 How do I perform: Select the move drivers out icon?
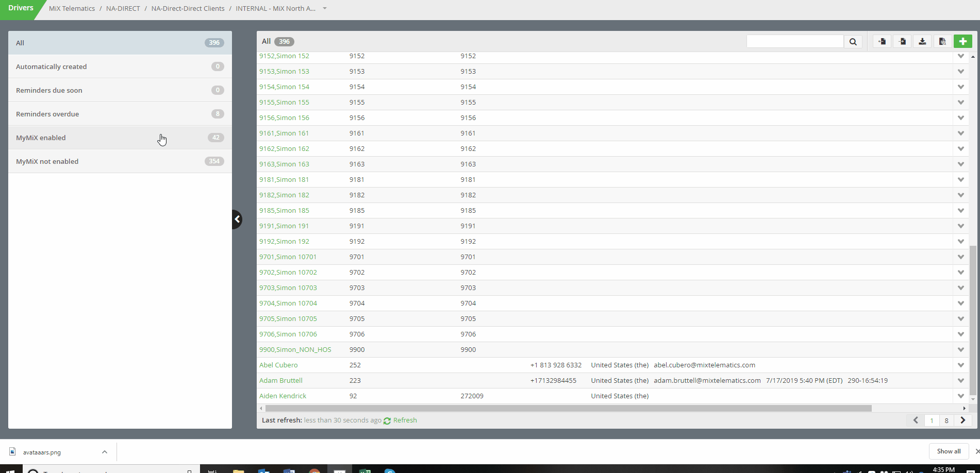(x=882, y=41)
